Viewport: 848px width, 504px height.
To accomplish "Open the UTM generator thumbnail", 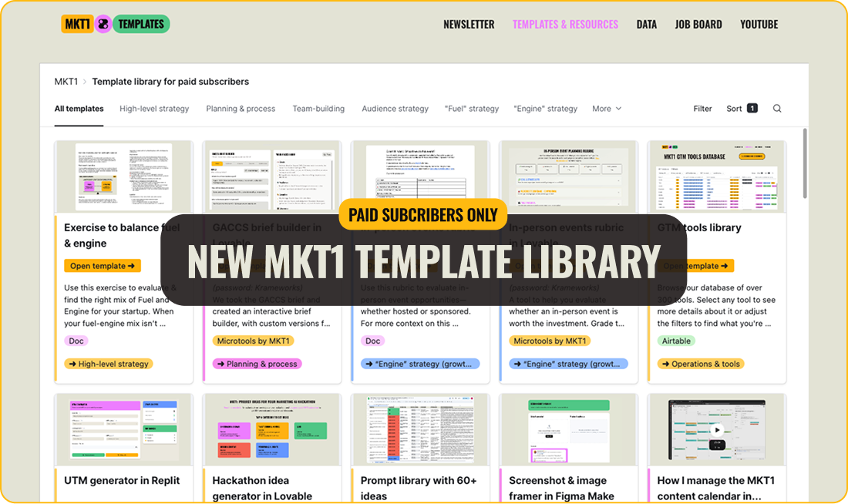I will point(124,430).
